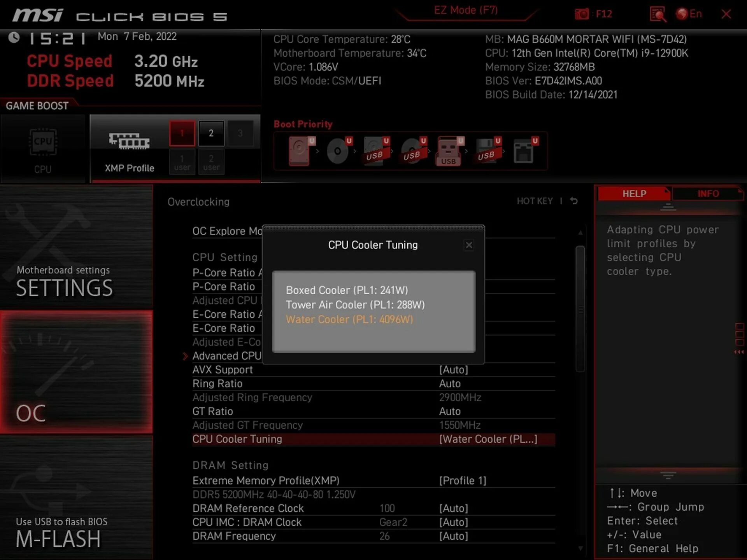Click the HOT KEY reset arrow icon
Image resolution: width=747 pixels, height=560 pixels.
tap(574, 201)
